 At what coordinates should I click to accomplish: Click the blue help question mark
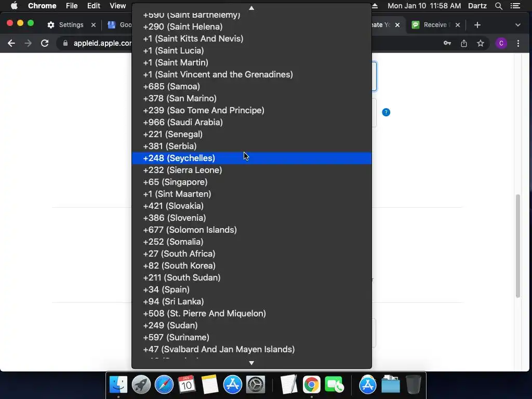386,112
